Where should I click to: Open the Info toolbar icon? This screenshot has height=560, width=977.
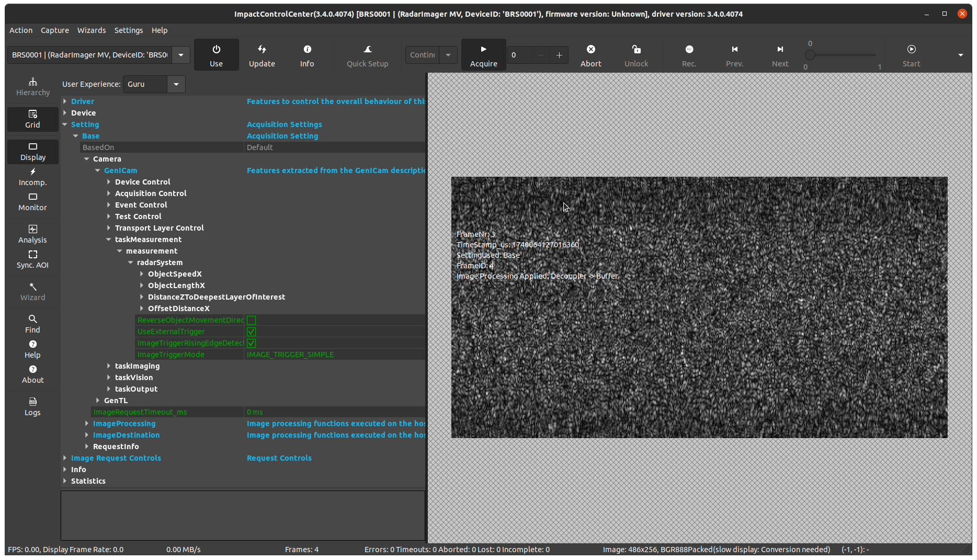(307, 49)
